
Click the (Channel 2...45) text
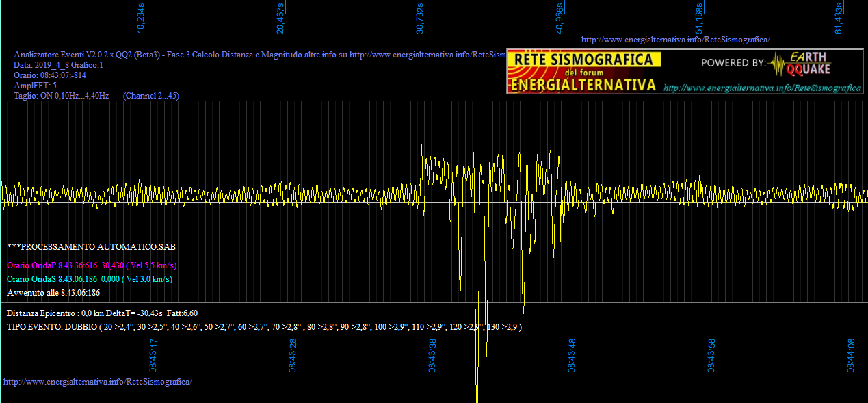coord(151,96)
